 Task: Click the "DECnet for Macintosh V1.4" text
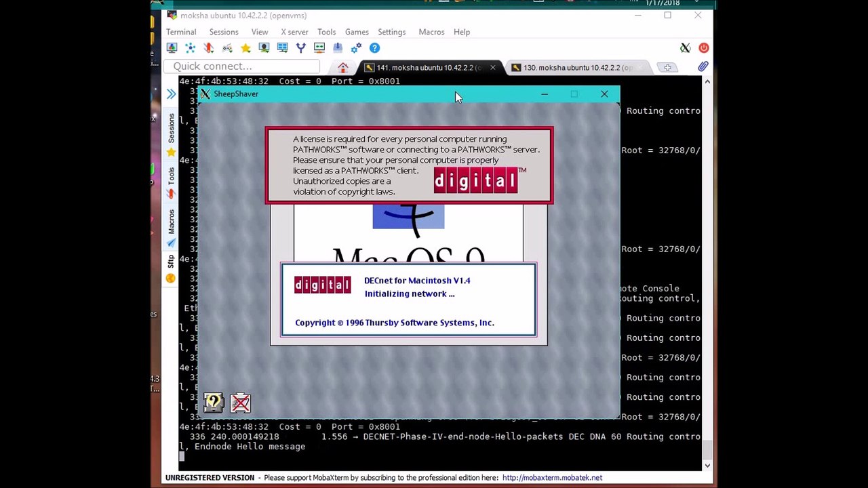417,281
